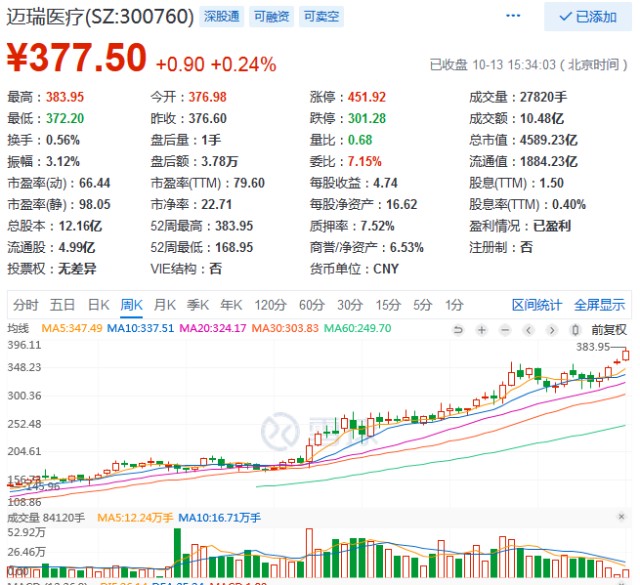This screenshot has height=585, width=640.
Task: Click the 成交量 value 27820手 in stats
Action: coord(543,97)
